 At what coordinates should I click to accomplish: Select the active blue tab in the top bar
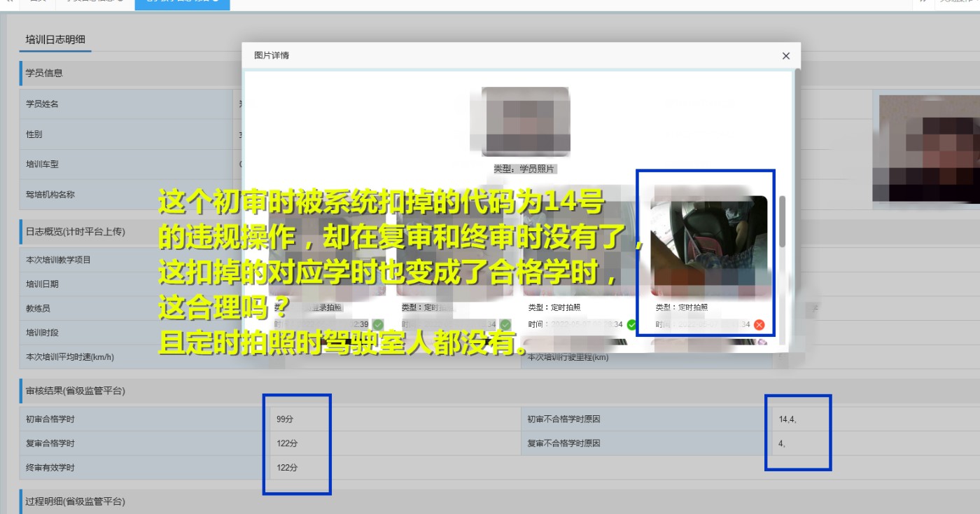tap(181, 4)
